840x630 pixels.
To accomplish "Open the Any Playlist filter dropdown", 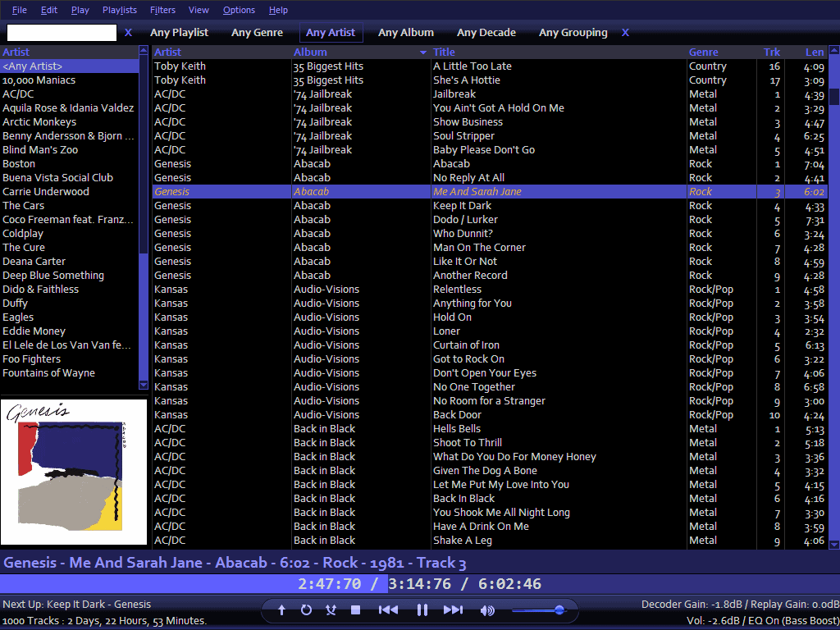I will 179,33.
